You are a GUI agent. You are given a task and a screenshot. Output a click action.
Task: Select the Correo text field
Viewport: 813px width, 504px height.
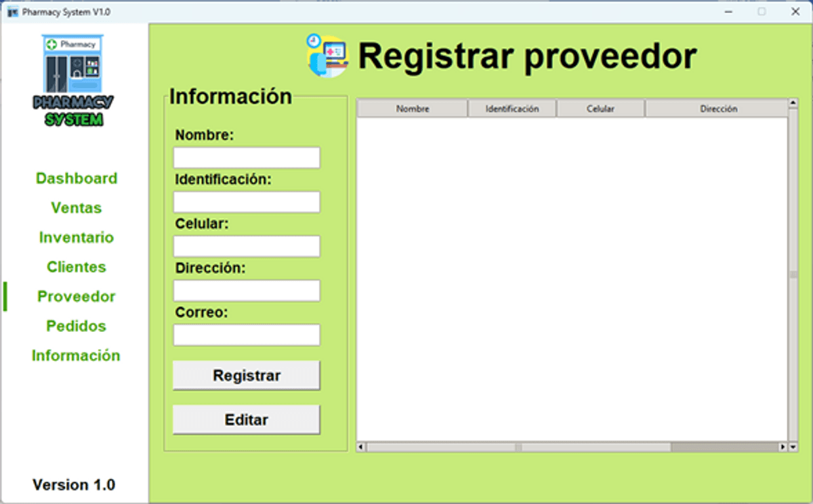(x=247, y=335)
